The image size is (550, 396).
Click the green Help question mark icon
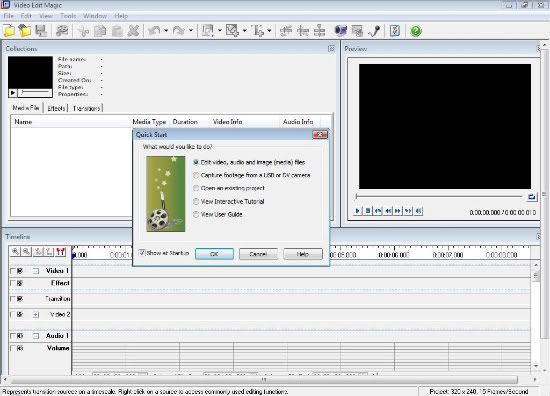point(416,31)
